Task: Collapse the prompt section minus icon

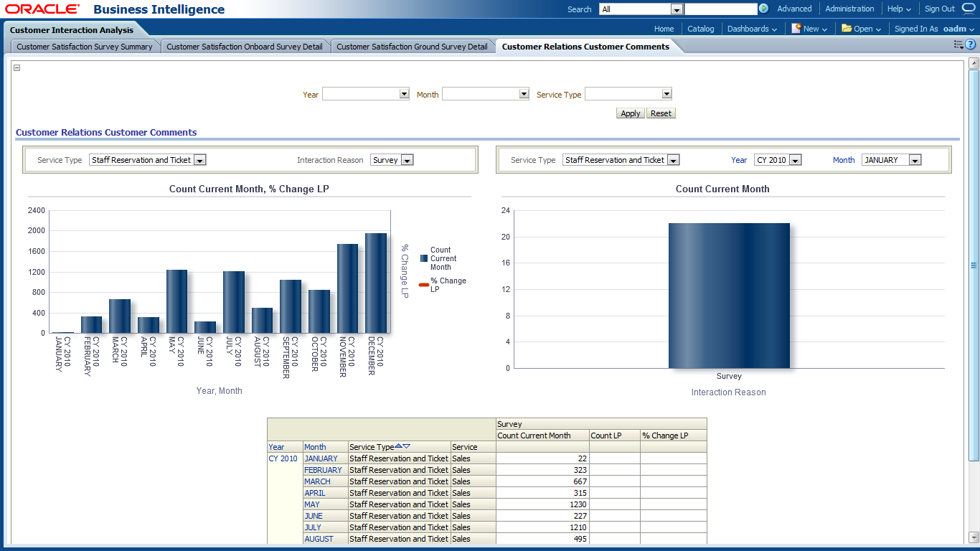Action: coord(17,68)
